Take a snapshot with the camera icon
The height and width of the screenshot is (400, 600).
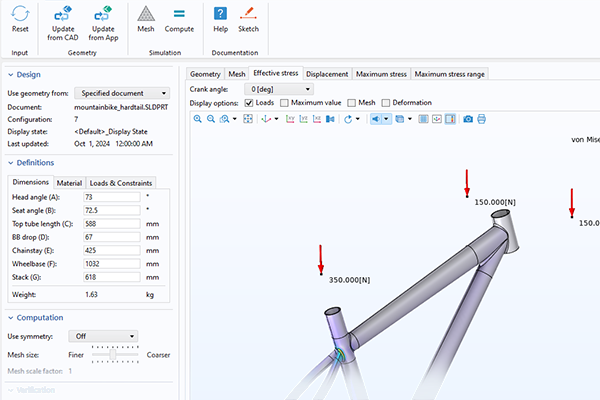[x=467, y=119]
